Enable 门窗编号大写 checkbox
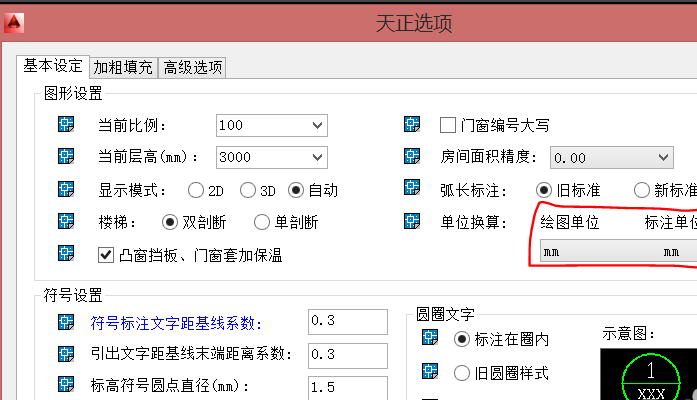 tap(448, 125)
